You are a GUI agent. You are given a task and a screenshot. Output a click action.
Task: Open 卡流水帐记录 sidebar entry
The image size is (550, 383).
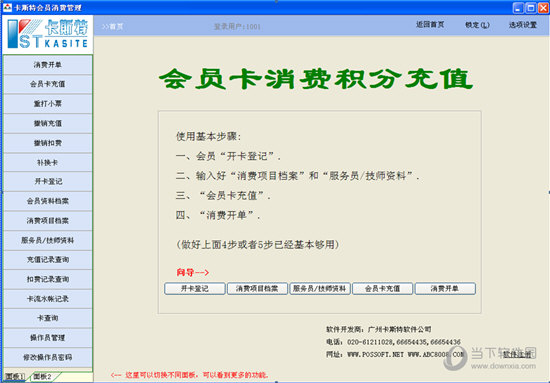point(48,299)
